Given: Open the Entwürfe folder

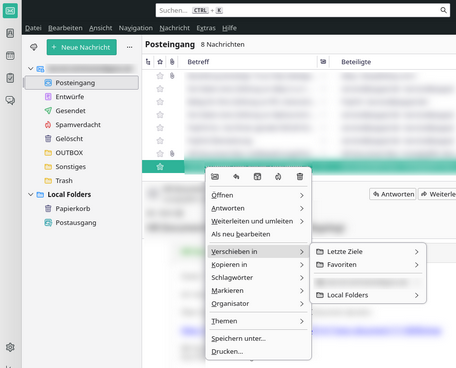Looking at the screenshot, I should (x=82, y=97).
